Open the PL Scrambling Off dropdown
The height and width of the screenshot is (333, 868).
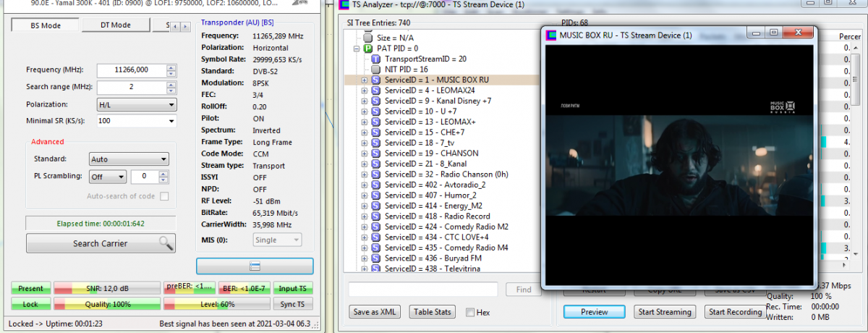[x=121, y=176]
